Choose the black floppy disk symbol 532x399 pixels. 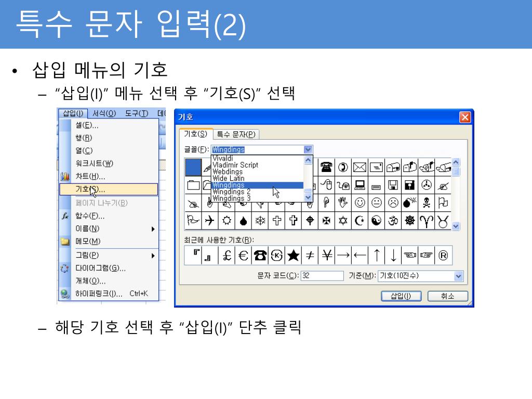click(x=409, y=185)
